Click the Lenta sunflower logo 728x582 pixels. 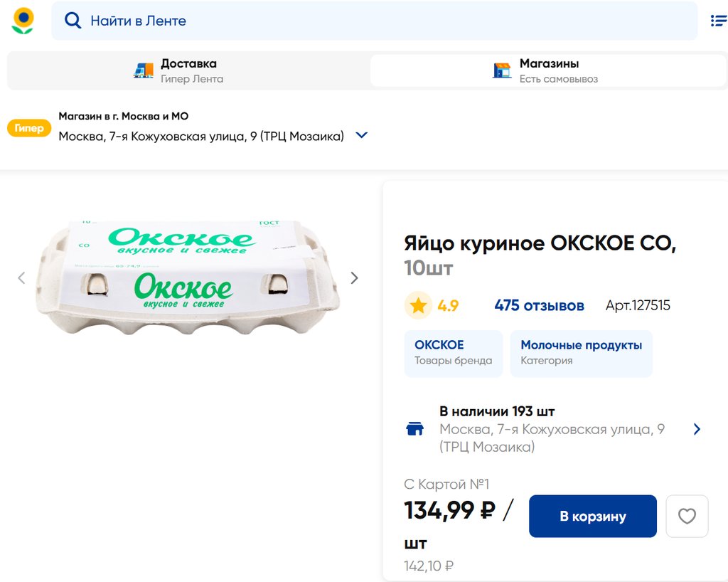(23, 21)
